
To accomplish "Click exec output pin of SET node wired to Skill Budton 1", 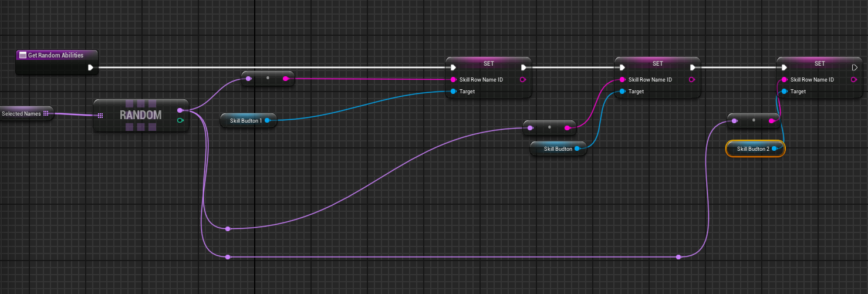I will 523,67.
